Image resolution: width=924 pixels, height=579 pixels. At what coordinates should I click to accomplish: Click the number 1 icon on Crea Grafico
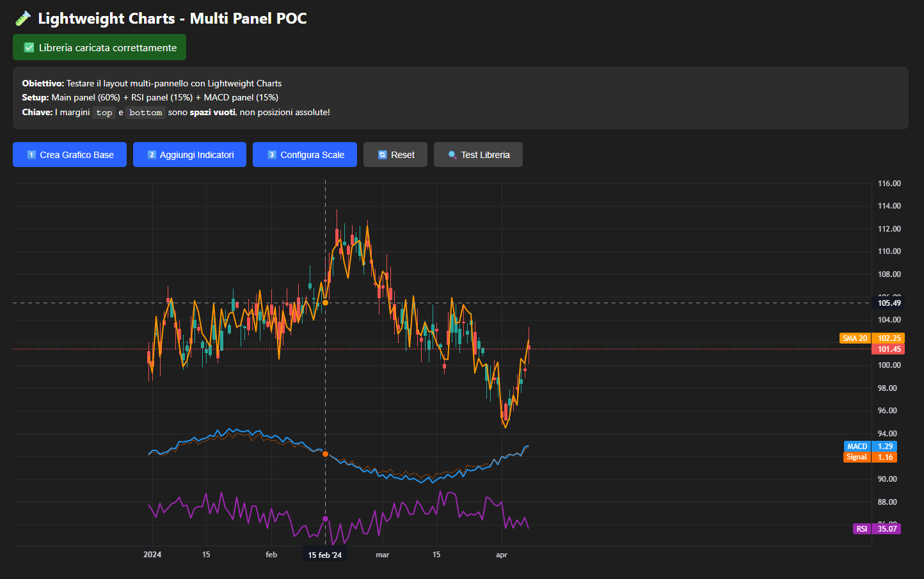(x=31, y=155)
